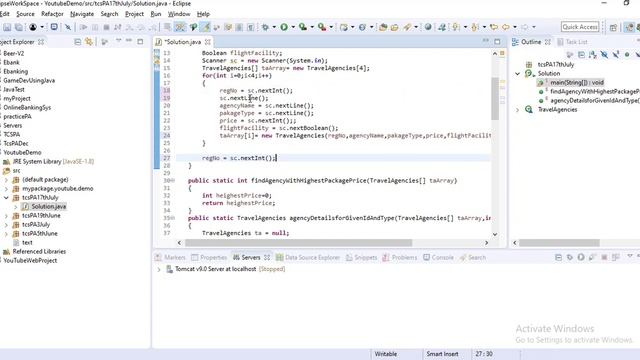Click the Open Task folder icon
This screenshot has height=360, width=640.
tap(394, 27)
